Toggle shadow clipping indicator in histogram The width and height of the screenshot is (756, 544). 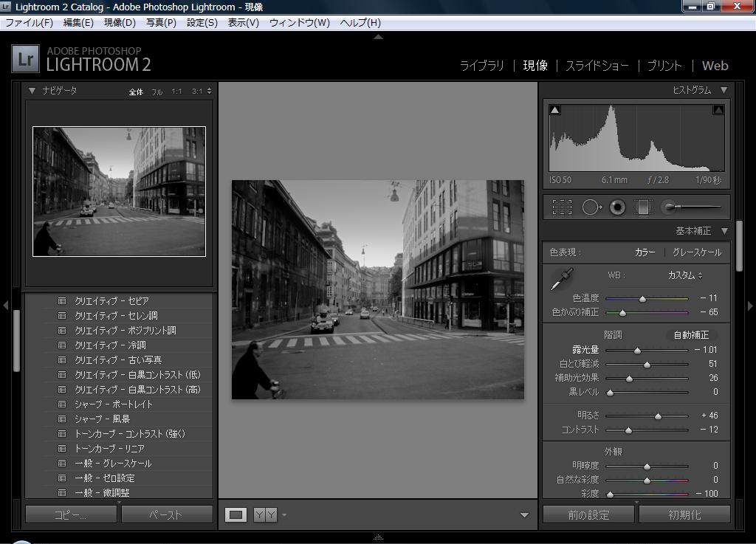click(555, 110)
